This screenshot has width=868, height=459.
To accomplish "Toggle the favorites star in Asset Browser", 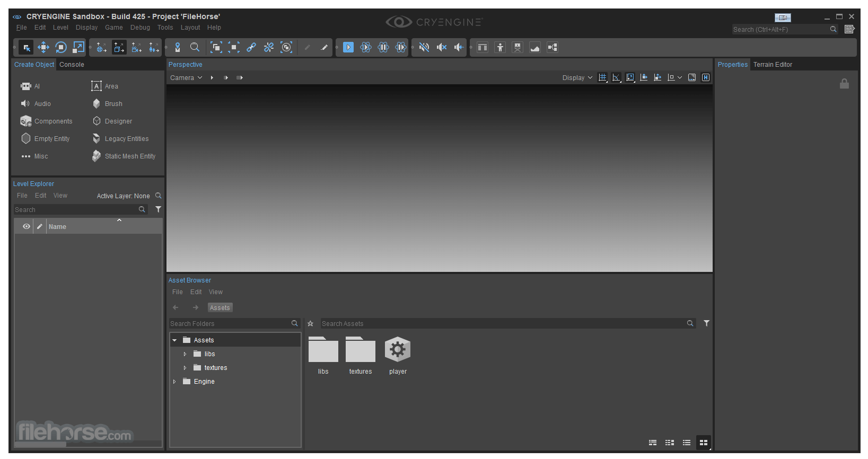I will 310,323.
